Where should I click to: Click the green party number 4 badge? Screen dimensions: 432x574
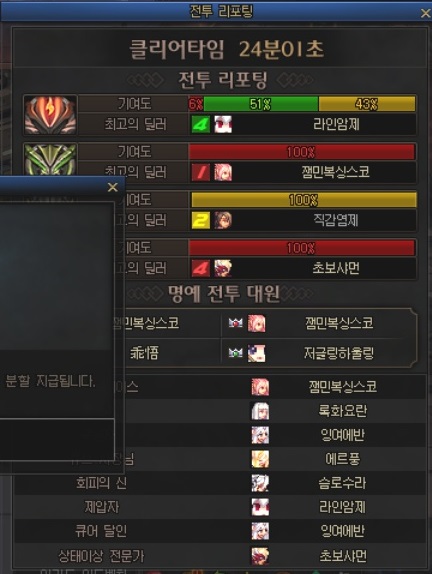[201, 124]
